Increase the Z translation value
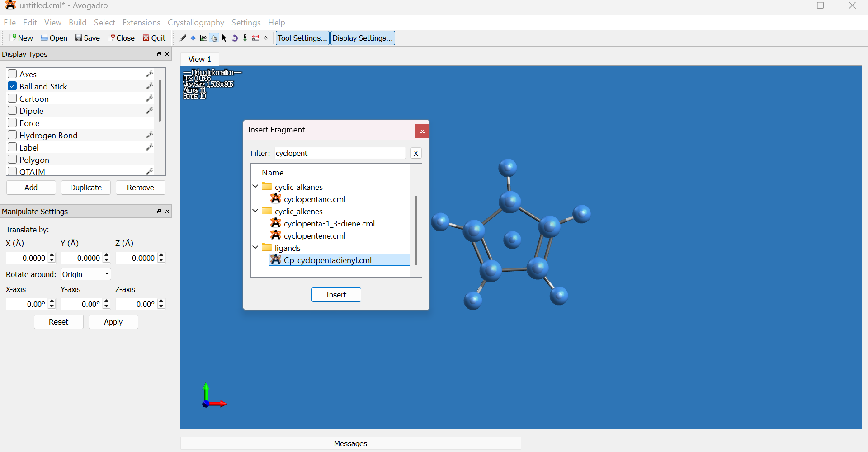The width and height of the screenshot is (868, 452). pos(161,255)
